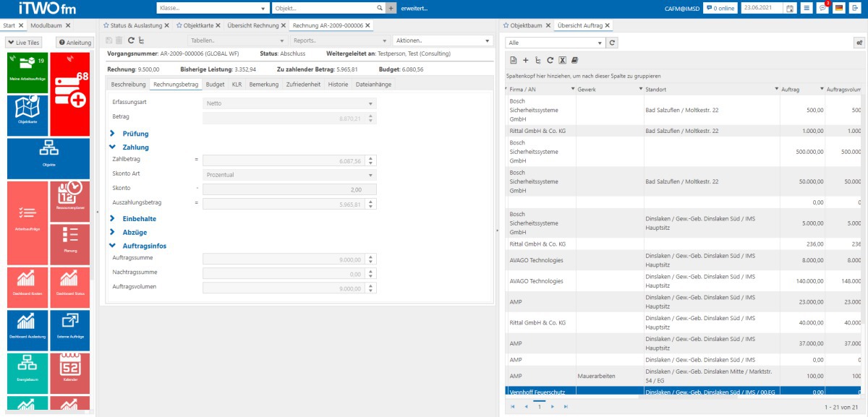Click the delete trash icon in invoice toolbar
868x417 pixels.
pos(119,40)
